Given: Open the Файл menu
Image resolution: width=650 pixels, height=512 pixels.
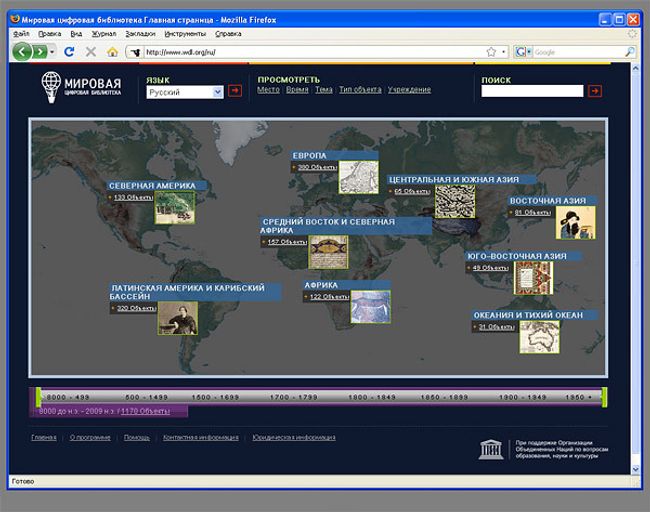Looking at the screenshot, I should click(x=21, y=34).
